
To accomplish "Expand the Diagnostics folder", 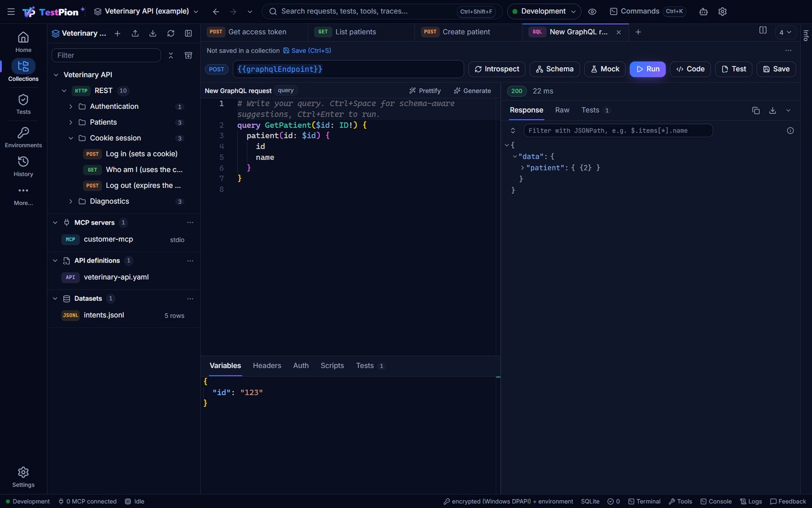I will tap(70, 201).
